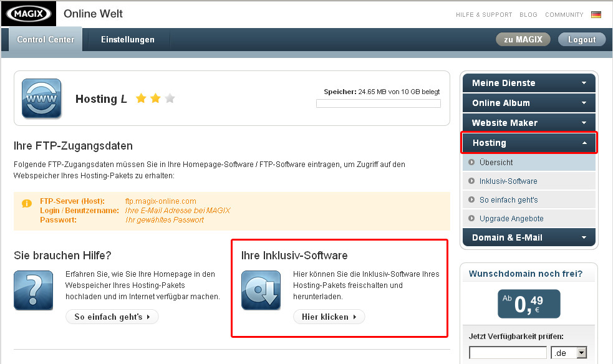
Task: Click the Hier klicken button
Action: coord(329,317)
